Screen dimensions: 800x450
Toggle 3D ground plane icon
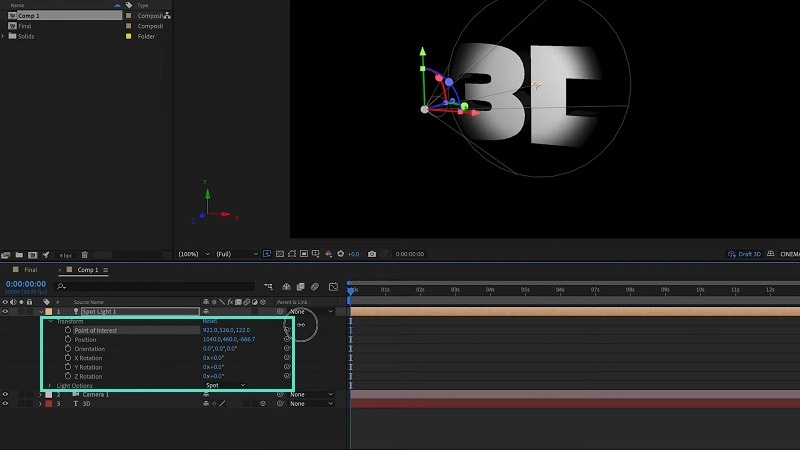pyautogui.click(x=770, y=254)
